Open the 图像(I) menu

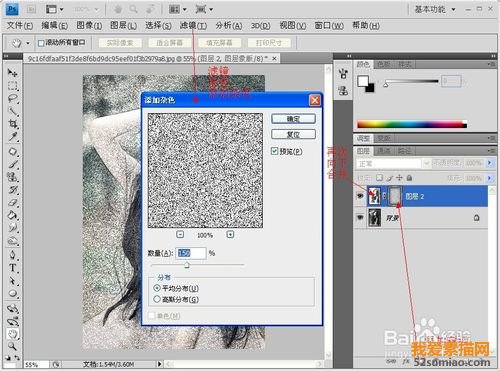click(89, 25)
